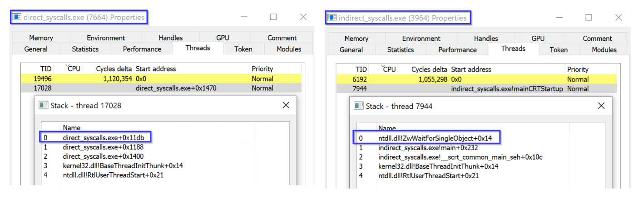Open Handles tab in direct_syscalls window
644x199 pixels.
tap(170, 38)
